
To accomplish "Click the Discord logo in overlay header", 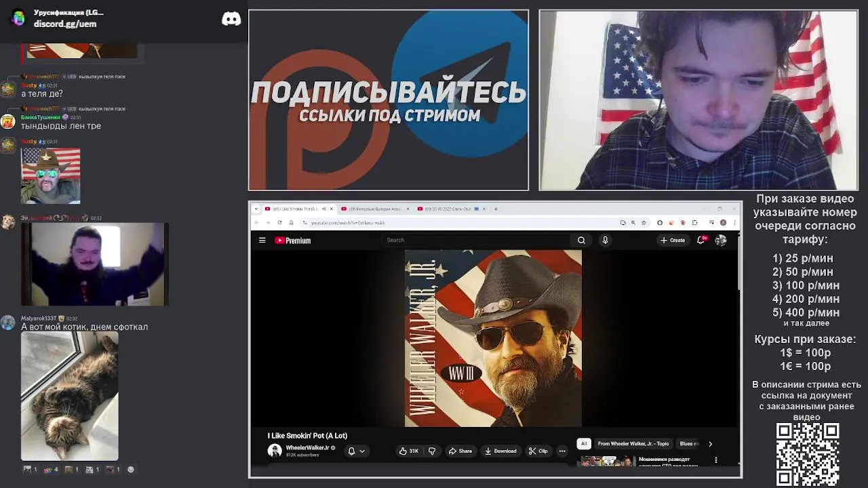I will pyautogui.click(x=231, y=19).
